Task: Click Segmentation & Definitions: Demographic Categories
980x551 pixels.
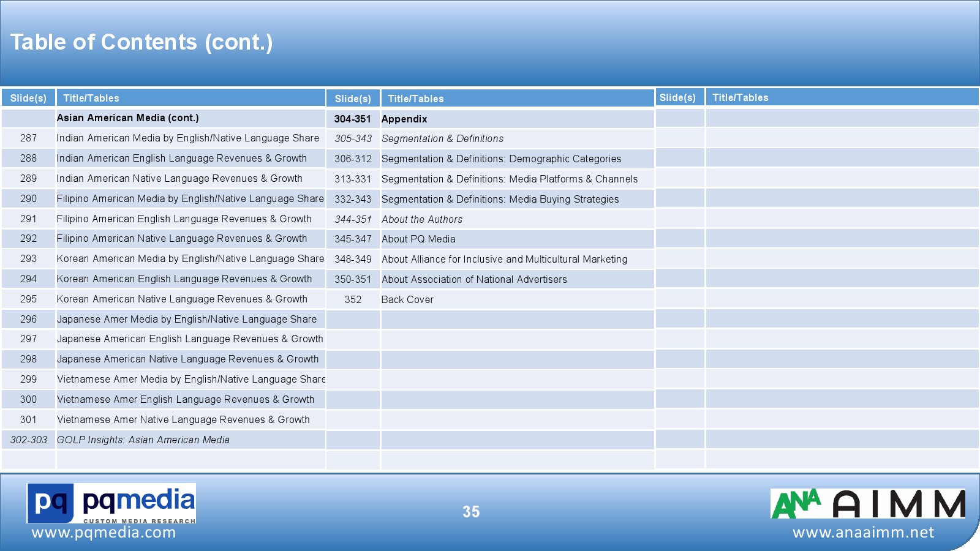Action: [501, 159]
